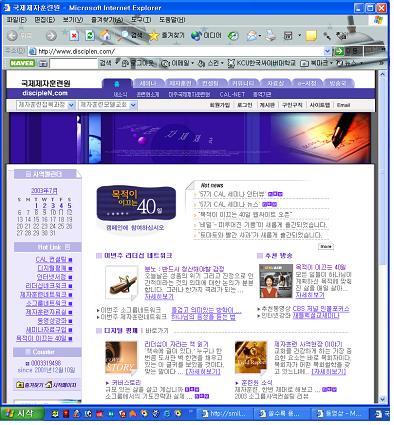Screen dimensions: 394x425
Task: Open the History clock icon
Action: 233,36
